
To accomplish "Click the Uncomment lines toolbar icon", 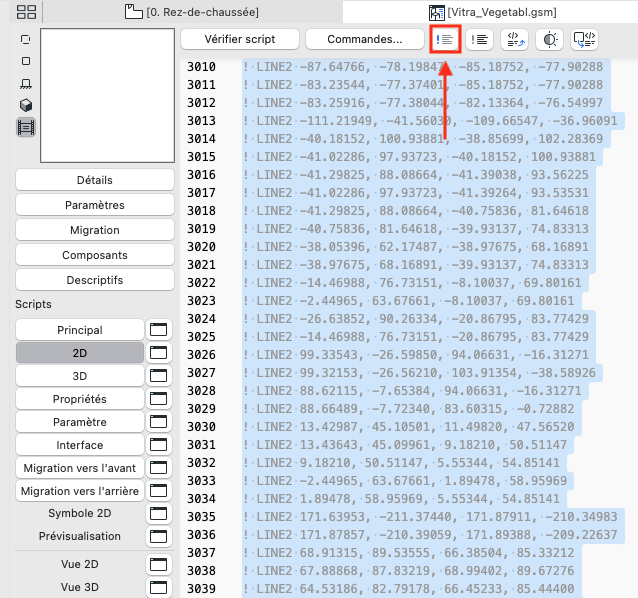I will 479,39.
